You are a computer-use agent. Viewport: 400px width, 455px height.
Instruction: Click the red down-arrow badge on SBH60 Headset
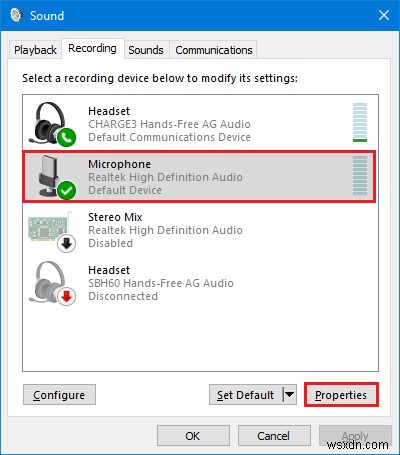tap(67, 296)
